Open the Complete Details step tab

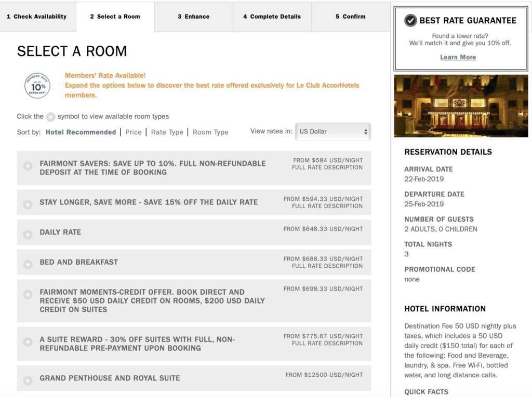pos(272,17)
